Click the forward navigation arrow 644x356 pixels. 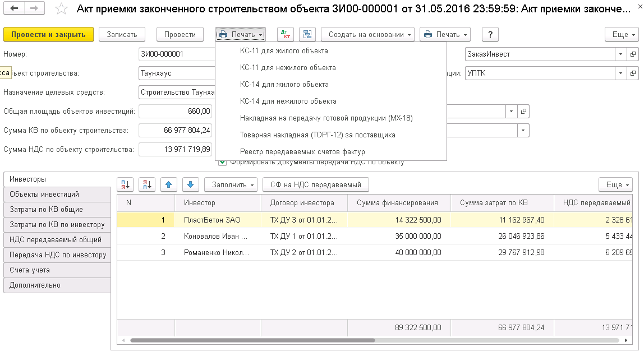[34, 8]
